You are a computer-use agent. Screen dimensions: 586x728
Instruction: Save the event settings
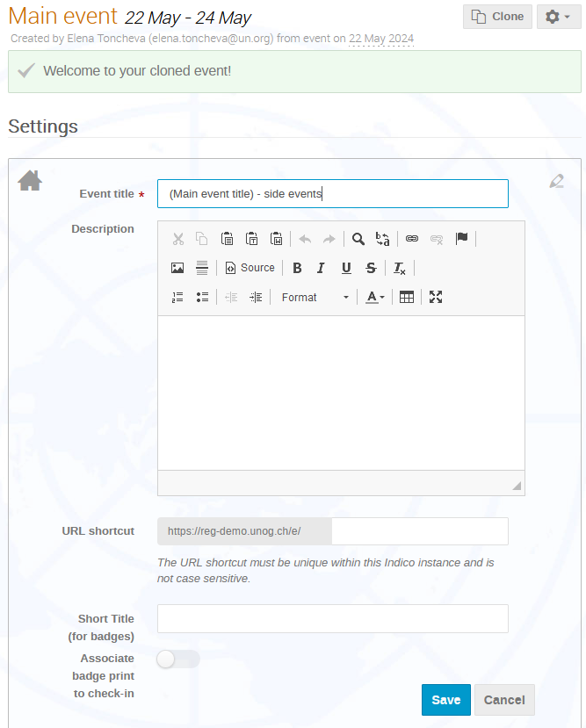coord(445,700)
